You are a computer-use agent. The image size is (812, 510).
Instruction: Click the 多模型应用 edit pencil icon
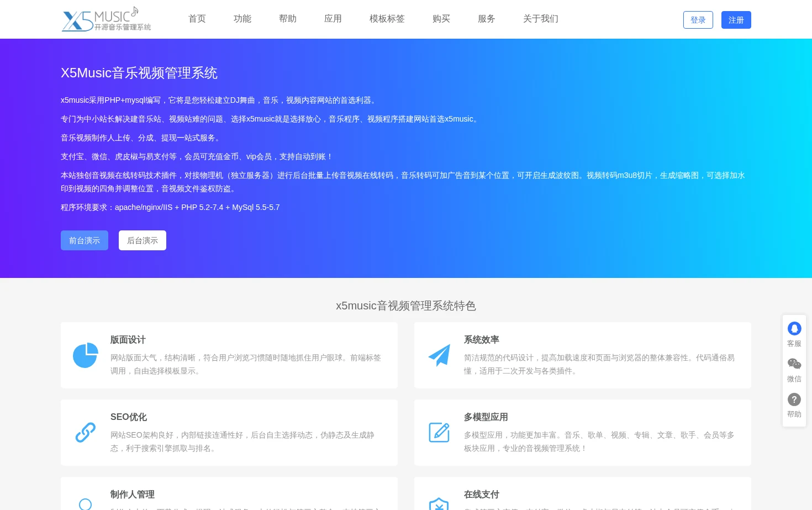(x=439, y=433)
